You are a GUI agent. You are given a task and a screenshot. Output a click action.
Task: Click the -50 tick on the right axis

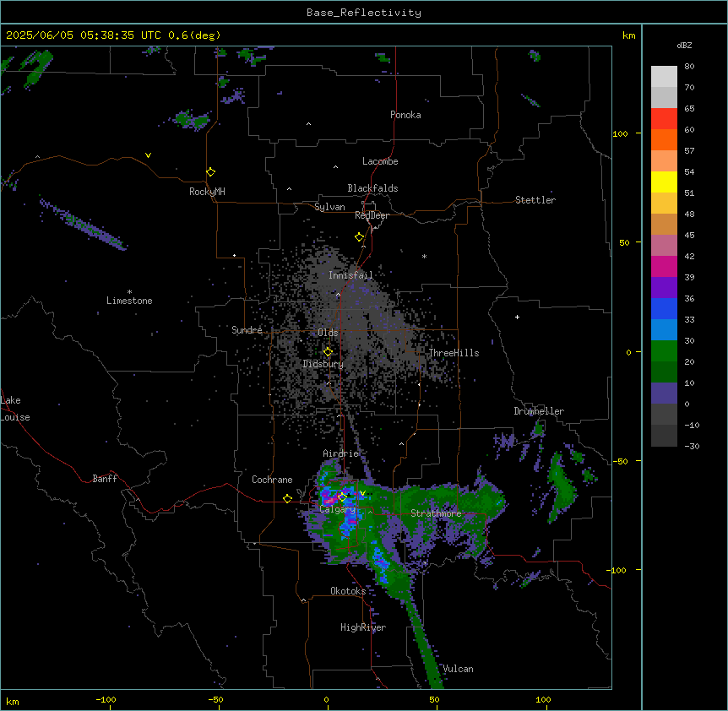[621, 461]
